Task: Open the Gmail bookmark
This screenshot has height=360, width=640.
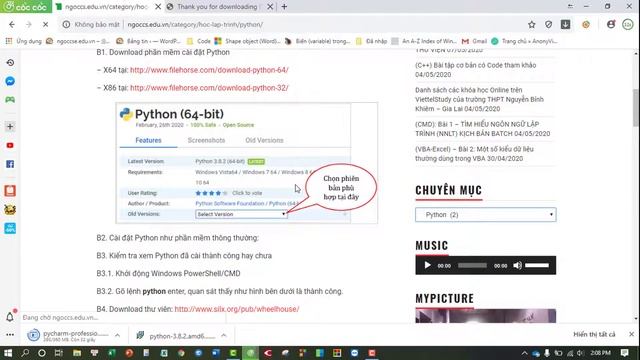Action: tap(474, 41)
